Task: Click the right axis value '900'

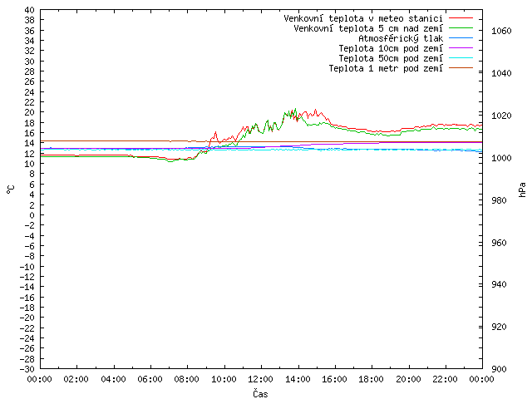Action: click(499, 369)
